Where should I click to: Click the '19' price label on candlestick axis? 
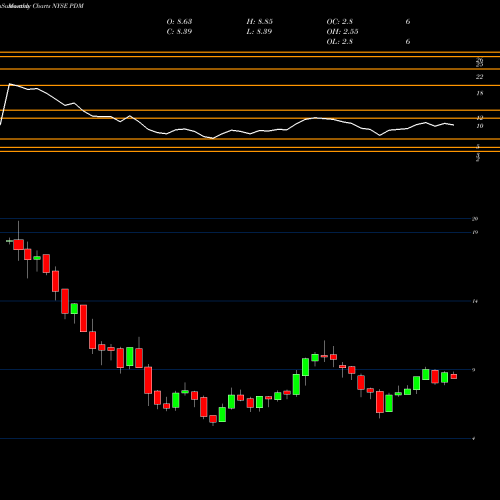pos(475,232)
